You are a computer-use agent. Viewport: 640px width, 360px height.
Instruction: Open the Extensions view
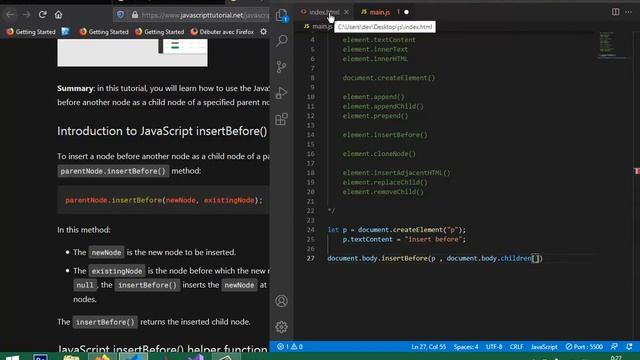point(281,119)
